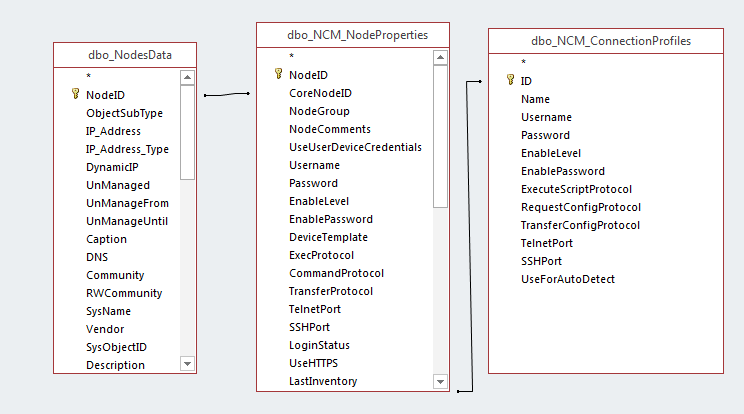Select UnManaged field in dbo_NodesData
This screenshot has width=744, height=414.
(118, 185)
